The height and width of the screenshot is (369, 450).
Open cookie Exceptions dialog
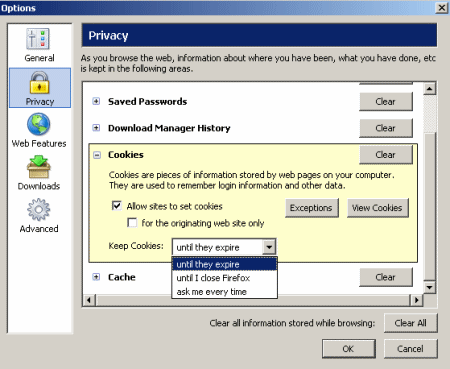311,208
